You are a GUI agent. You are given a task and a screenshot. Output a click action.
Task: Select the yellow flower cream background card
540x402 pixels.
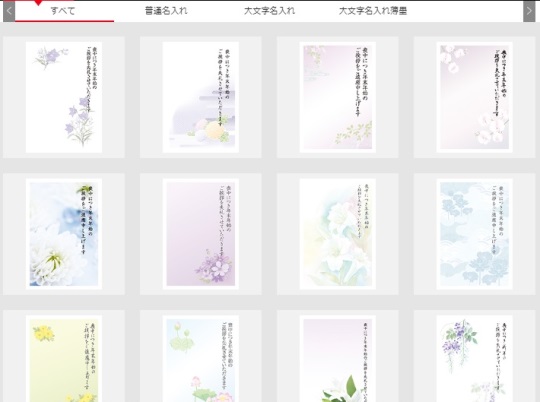(x=64, y=359)
